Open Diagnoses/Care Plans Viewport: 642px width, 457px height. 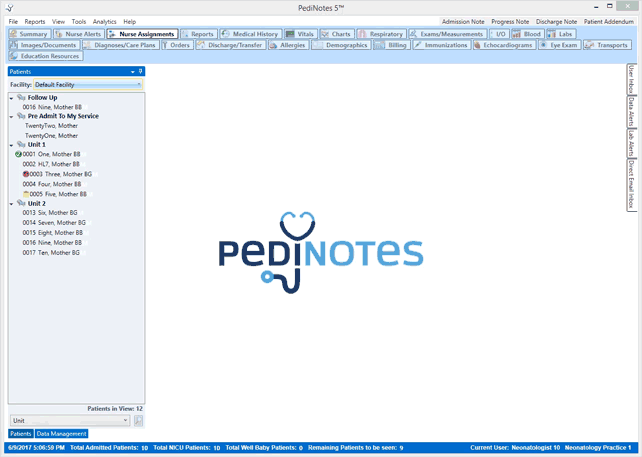(x=120, y=45)
